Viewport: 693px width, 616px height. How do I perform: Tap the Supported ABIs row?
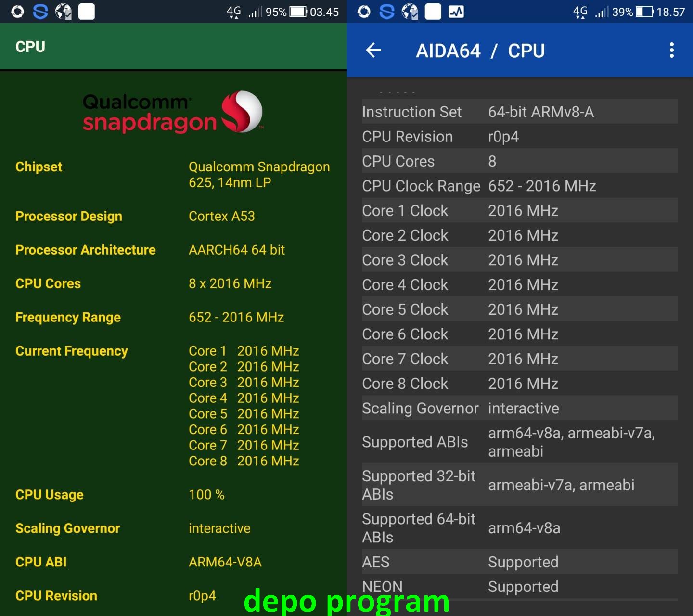tap(519, 442)
